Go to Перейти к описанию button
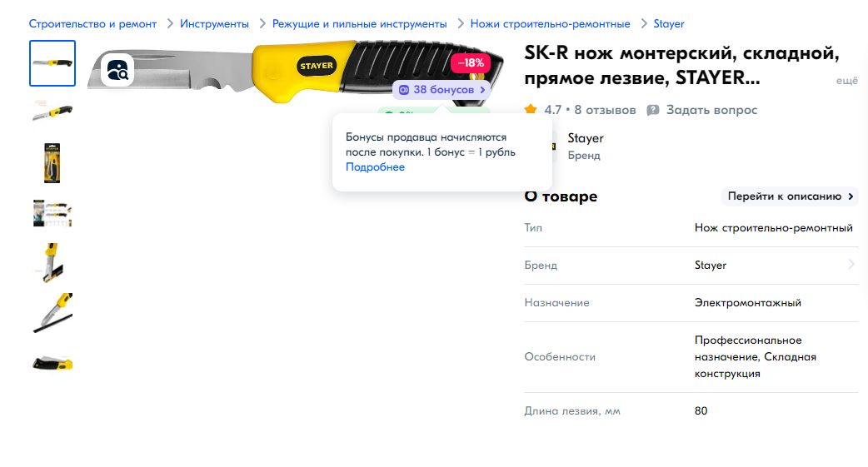Screen dimensions: 868x467 pyautogui.click(x=790, y=196)
